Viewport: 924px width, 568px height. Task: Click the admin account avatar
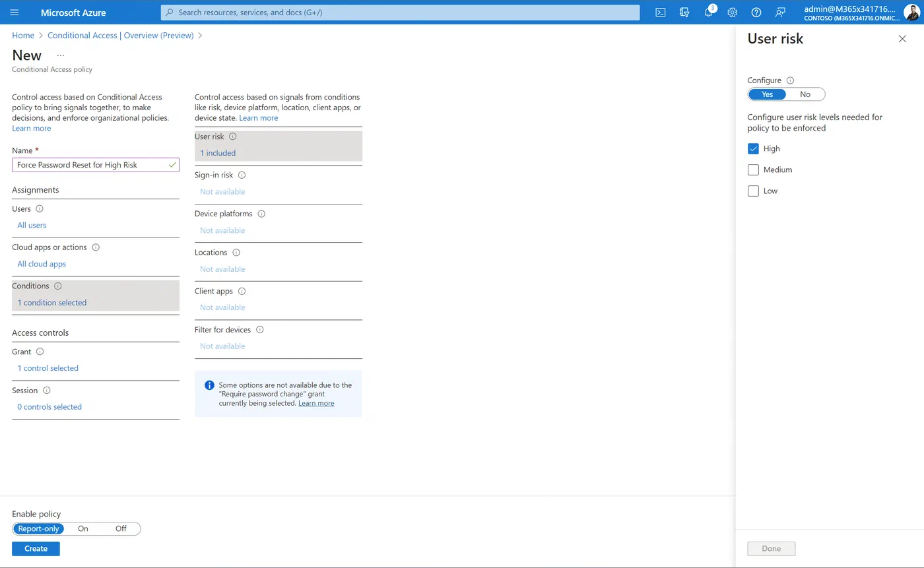(911, 13)
